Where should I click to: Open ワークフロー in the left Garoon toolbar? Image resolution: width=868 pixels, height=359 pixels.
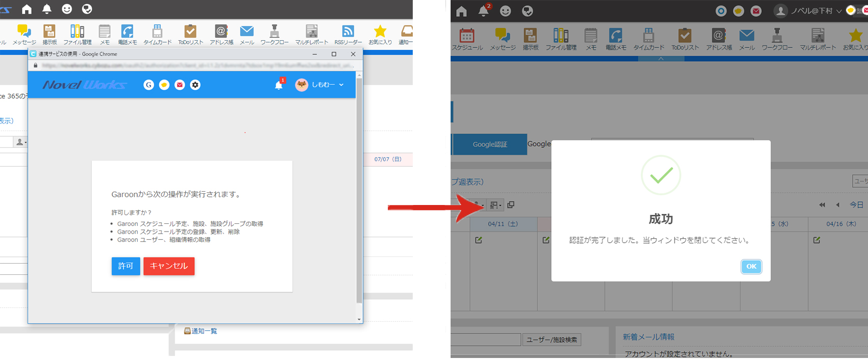click(275, 35)
